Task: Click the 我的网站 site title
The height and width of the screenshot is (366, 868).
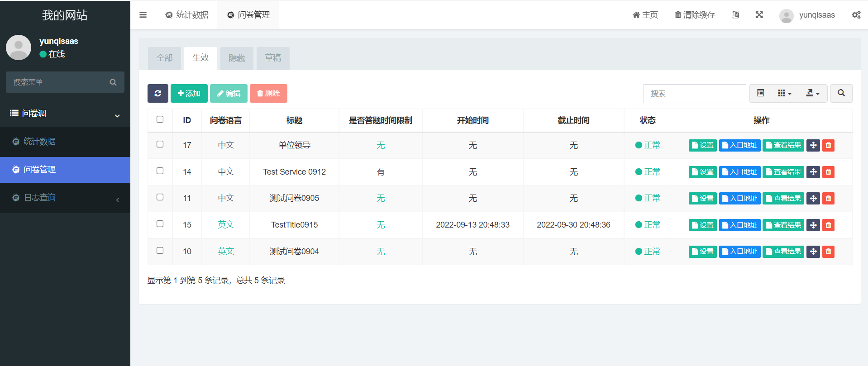Action: click(x=65, y=15)
